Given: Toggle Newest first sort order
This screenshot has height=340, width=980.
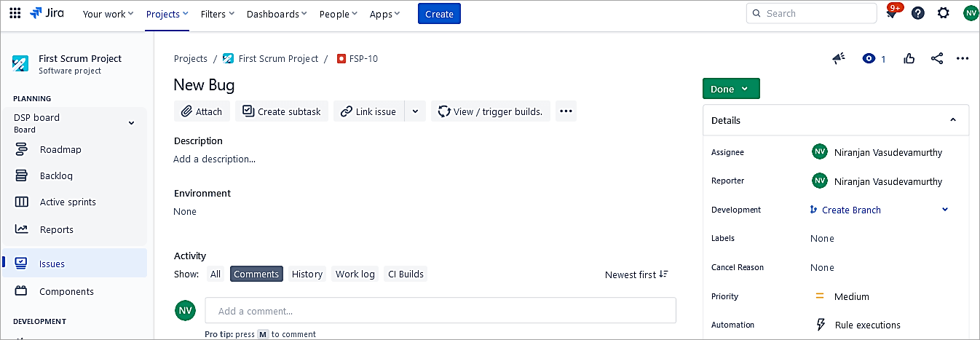Looking at the screenshot, I should (x=636, y=274).
